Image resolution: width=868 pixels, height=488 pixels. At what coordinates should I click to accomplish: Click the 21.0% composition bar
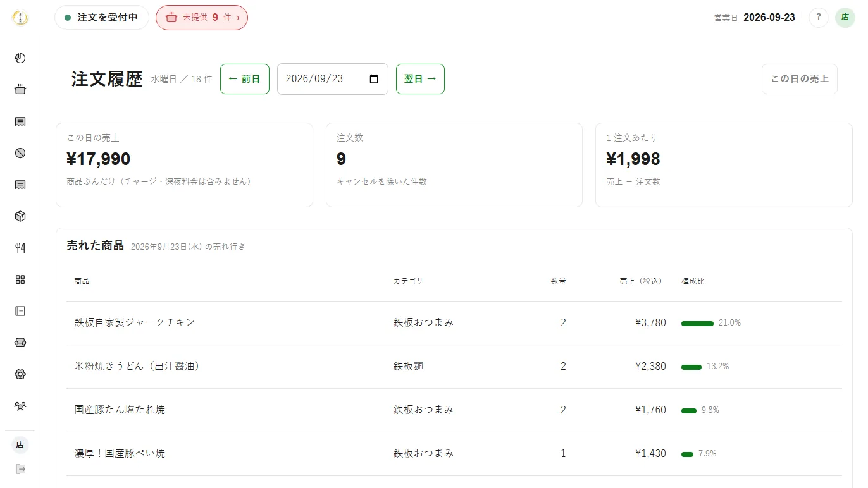click(x=697, y=323)
